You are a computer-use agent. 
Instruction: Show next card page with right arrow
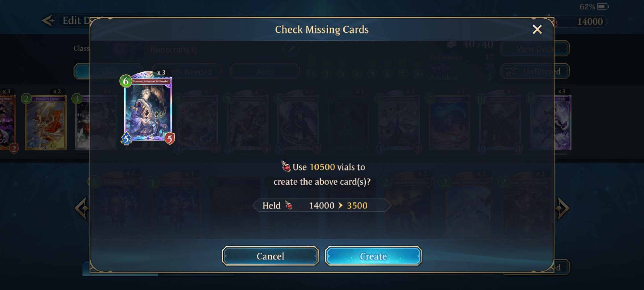(x=562, y=208)
